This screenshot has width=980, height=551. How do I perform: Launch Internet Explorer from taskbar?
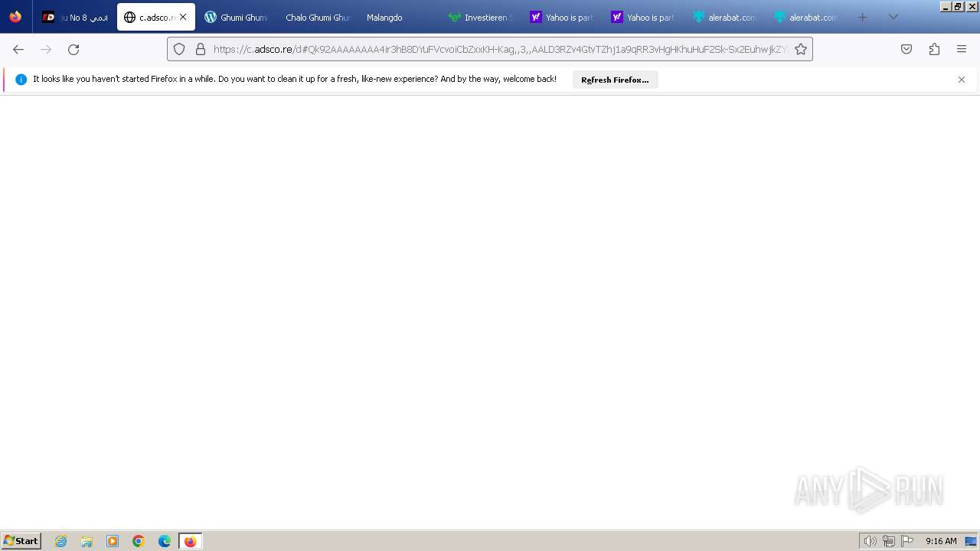pyautogui.click(x=61, y=541)
